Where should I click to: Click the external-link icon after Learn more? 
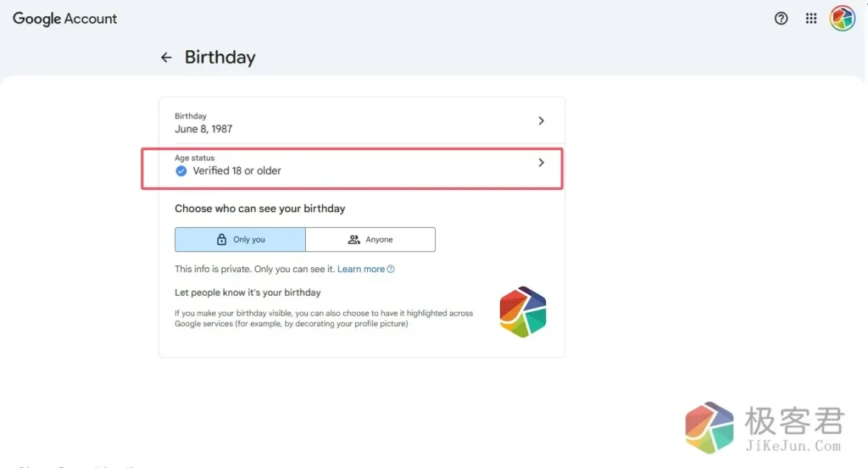tap(391, 270)
